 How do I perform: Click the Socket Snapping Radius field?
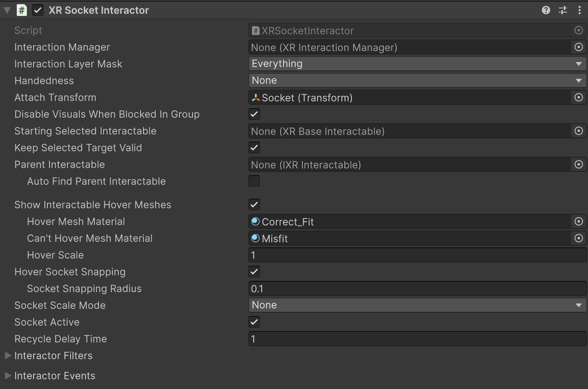pos(417,288)
